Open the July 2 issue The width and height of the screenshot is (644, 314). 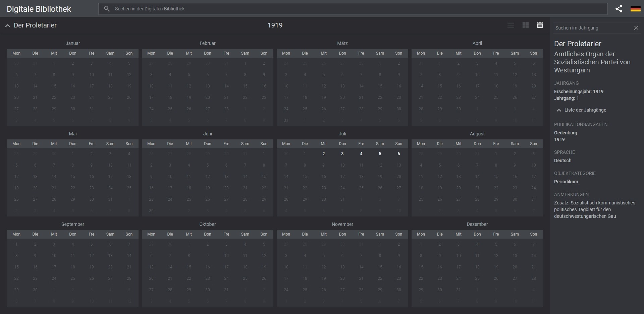324,154
